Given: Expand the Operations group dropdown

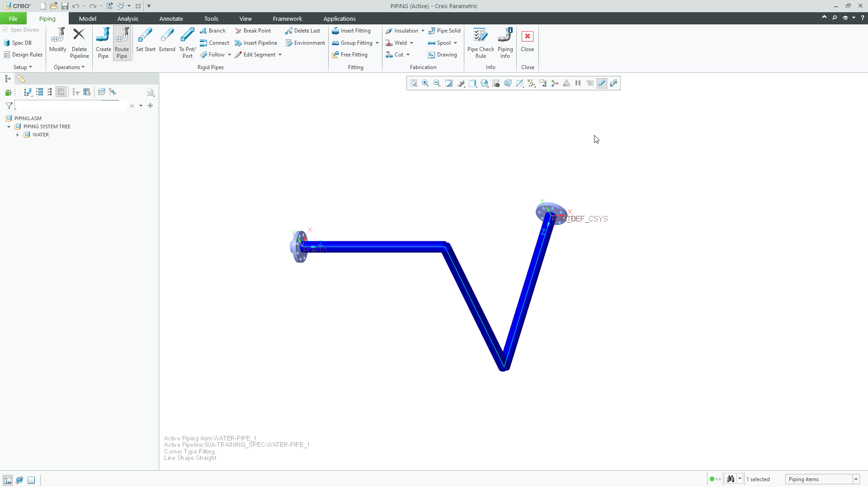Looking at the screenshot, I should pos(69,67).
